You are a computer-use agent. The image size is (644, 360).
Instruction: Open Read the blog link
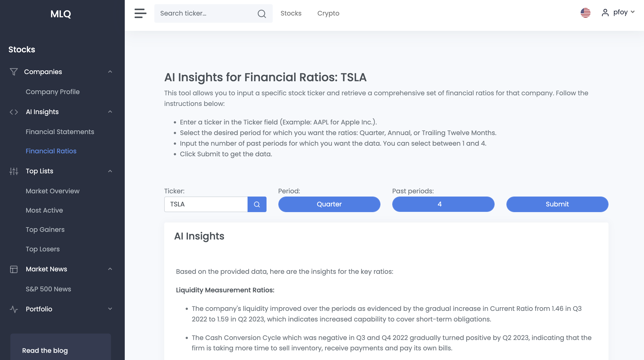click(x=45, y=350)
